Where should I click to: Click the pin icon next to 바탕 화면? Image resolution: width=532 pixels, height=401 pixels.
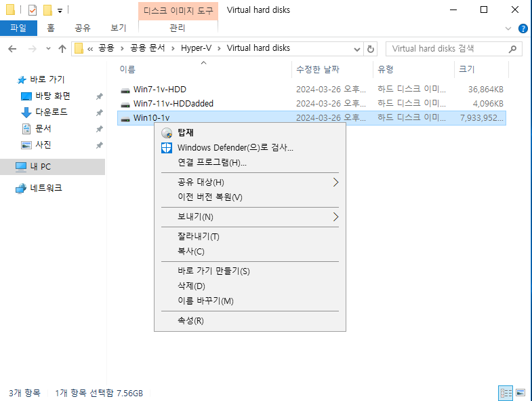99,96
